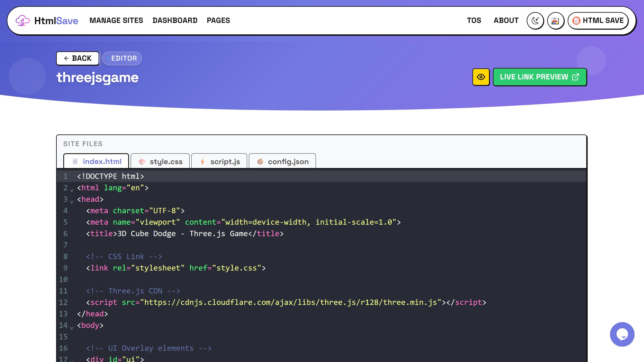Open PAGES nav item
This screenshot has width=644, height=362.
(218, 20)
